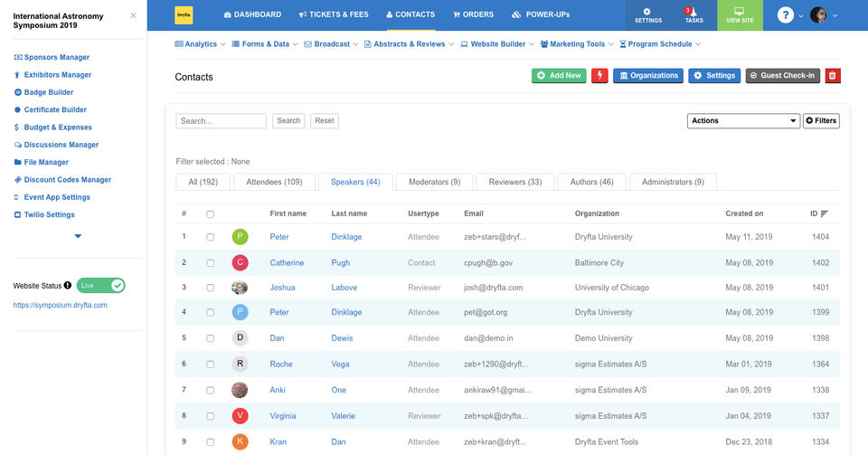Screen dimensions: 868x455
Task: Click into the contacts Search input field
Action: 221,120
